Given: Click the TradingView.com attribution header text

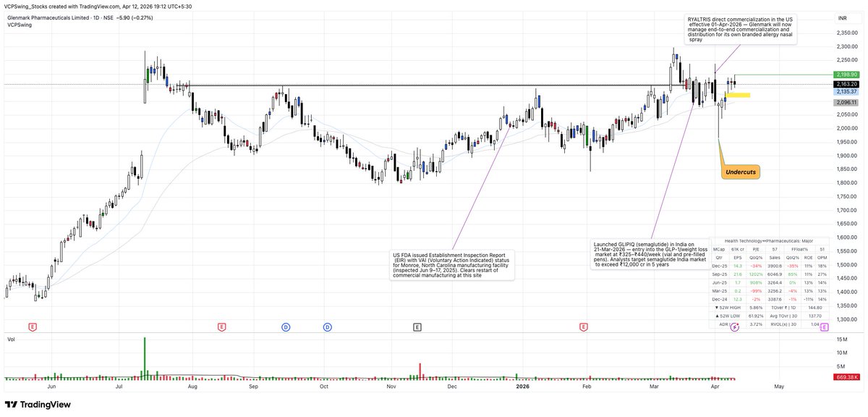Looking at the screenshot, I should point(98,6).
